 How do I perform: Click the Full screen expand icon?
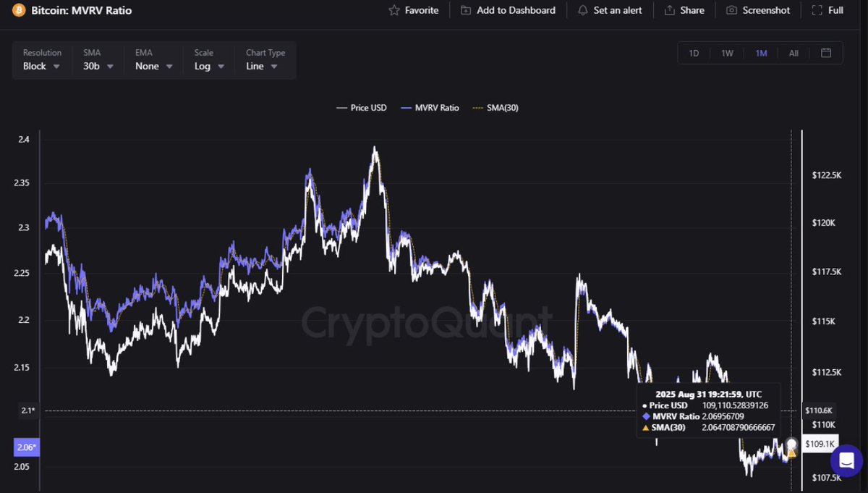click(x=817, y=11)
